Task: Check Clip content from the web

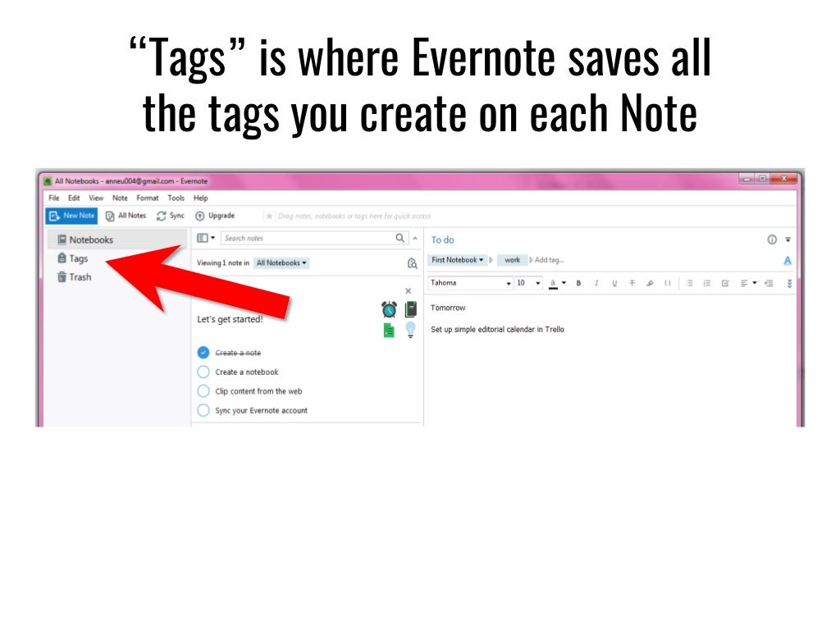Action: 203,391
